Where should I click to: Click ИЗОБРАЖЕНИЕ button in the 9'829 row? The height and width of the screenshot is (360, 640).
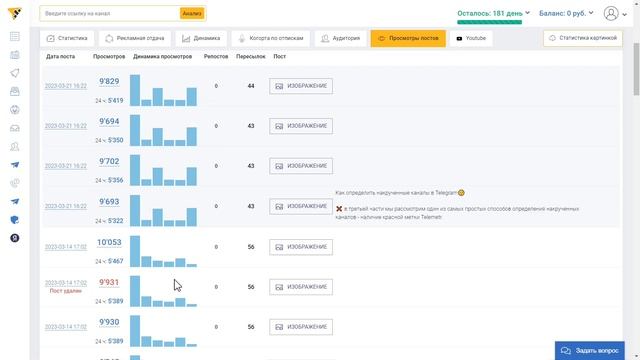(301, 86)
